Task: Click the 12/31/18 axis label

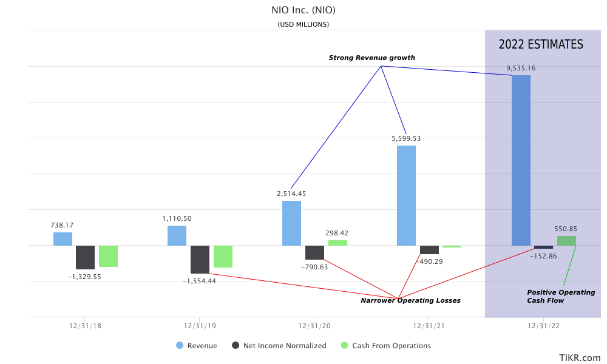Action: tap(85, 326)
